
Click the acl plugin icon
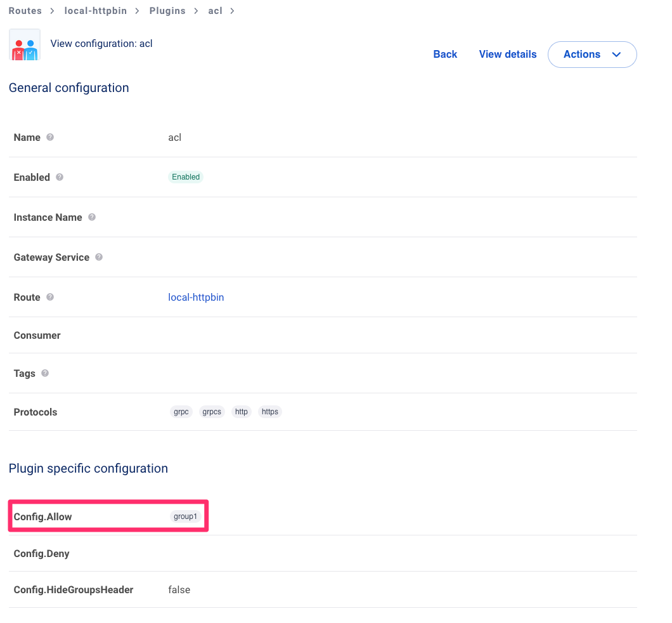coord(25,44)
